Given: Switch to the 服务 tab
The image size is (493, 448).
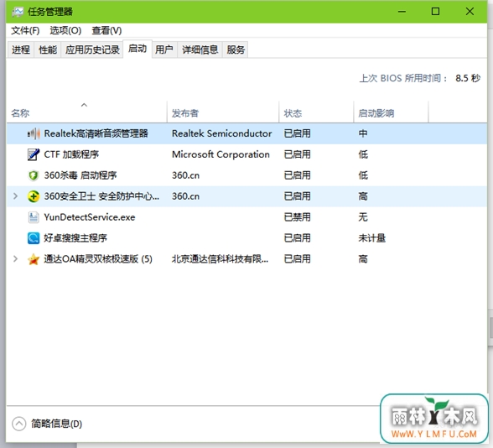Looking at the screenshot, I should click(236, 49).
